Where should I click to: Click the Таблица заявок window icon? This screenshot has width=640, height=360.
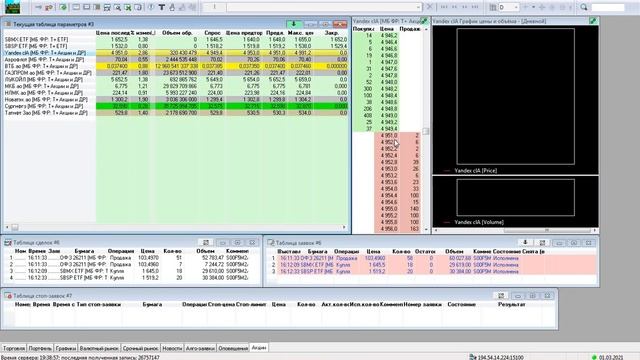(x=271, y=242)
